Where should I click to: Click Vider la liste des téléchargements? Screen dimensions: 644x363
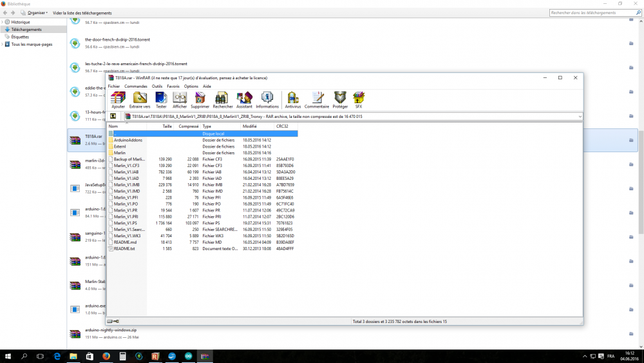[x=82, y=13]
